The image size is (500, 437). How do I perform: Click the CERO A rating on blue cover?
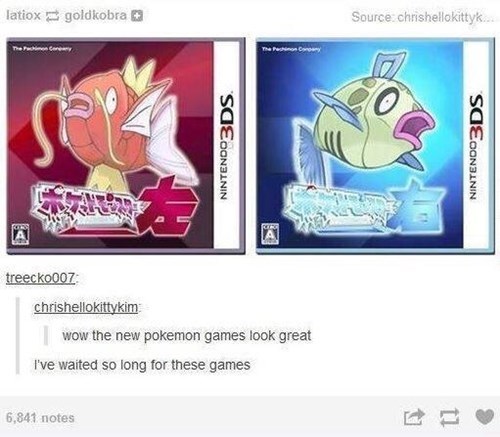pyautogui.click(x=270, y=235)
